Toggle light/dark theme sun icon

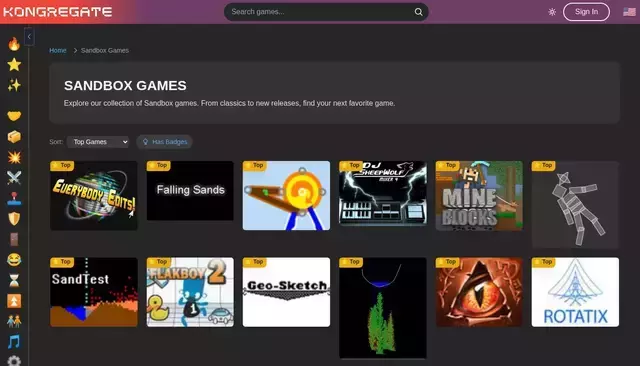(x=552, y=12)
